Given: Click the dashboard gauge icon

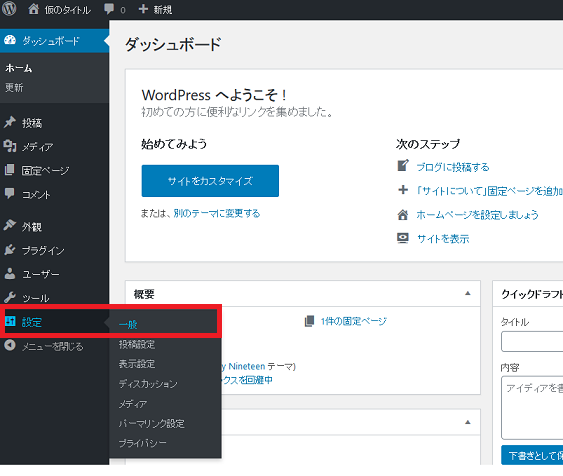Looking at the screenshot, I should (10, 40).
